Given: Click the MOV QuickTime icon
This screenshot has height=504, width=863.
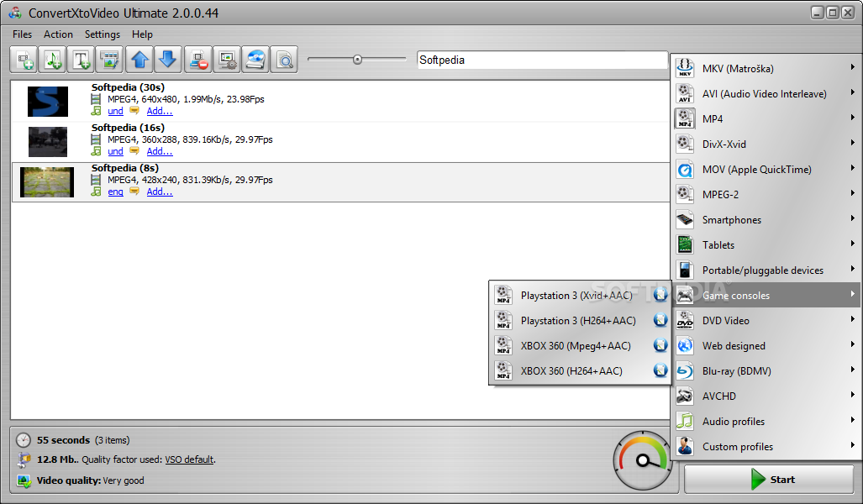Looking at the screenshot, I should click(685, 170).
